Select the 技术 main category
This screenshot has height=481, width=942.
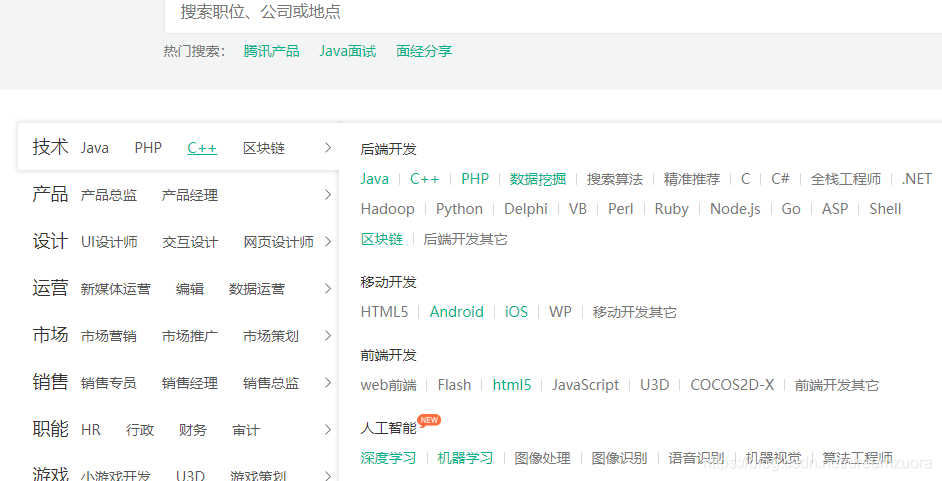click(50, 147)
